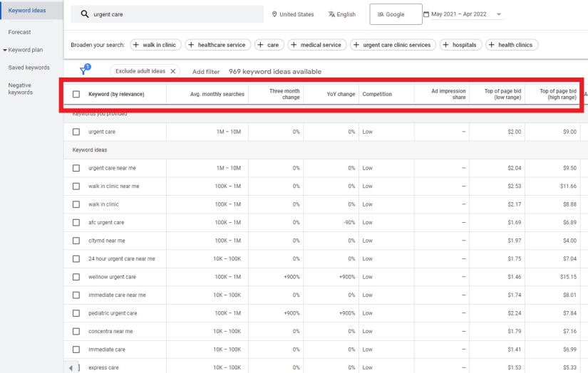Click plus icon on hospitals chip
Screen dimensions: 588x373
[446, 45]
